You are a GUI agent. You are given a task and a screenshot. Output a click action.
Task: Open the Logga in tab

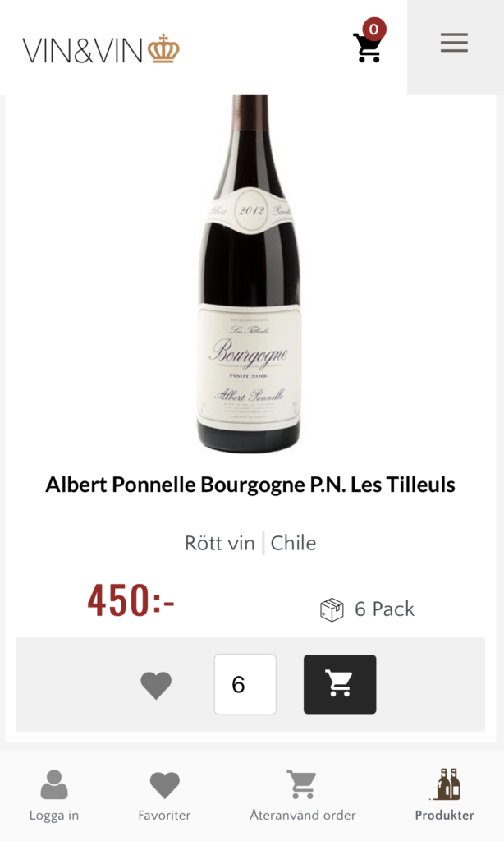point(54,795)
